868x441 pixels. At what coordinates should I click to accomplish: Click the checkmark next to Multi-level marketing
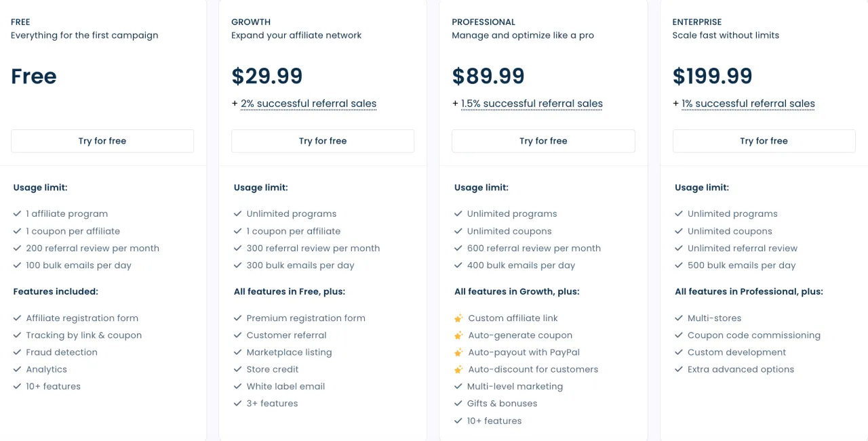[x=458, y=386]
